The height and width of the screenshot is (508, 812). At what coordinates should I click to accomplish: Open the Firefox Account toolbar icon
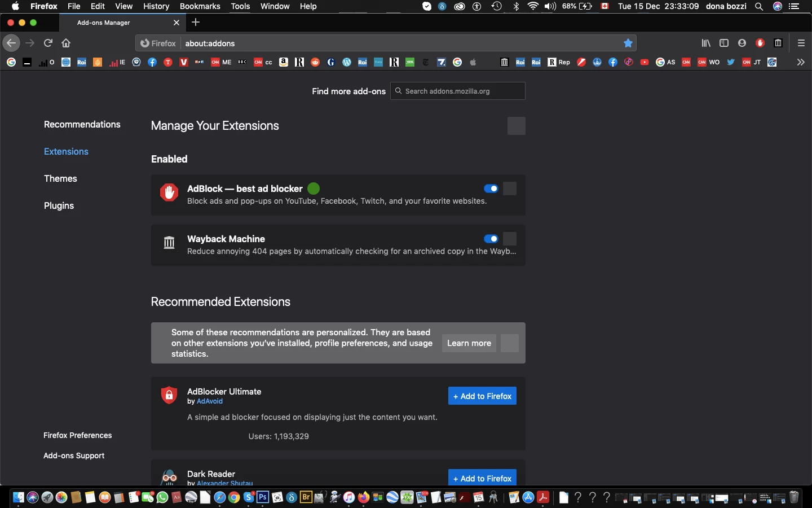(742, 43)
